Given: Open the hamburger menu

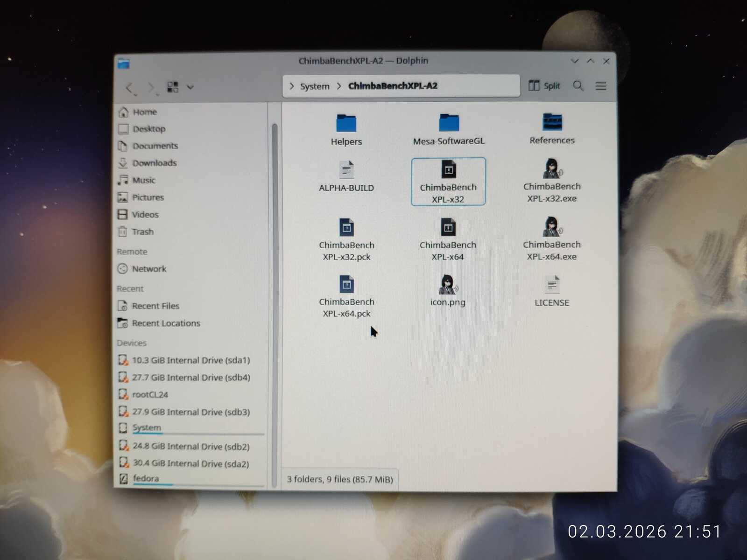Looking at the screenshot, I should (x=601, y=86).
